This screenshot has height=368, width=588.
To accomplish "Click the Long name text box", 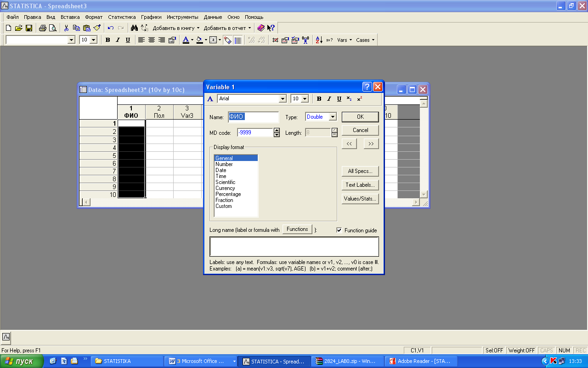I will [x=294, y=247].
